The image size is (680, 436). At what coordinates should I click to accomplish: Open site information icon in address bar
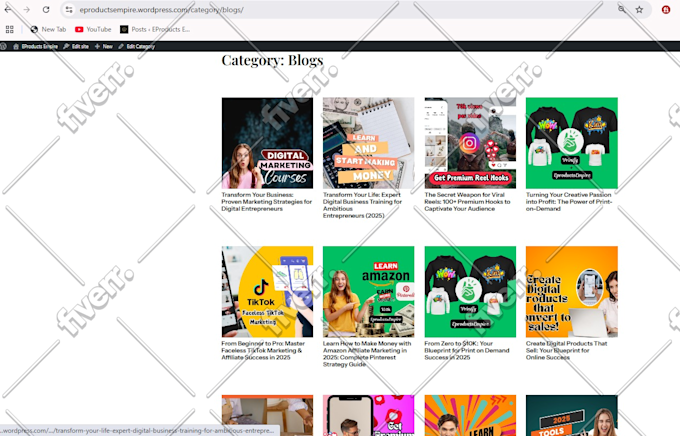[69, 10]
